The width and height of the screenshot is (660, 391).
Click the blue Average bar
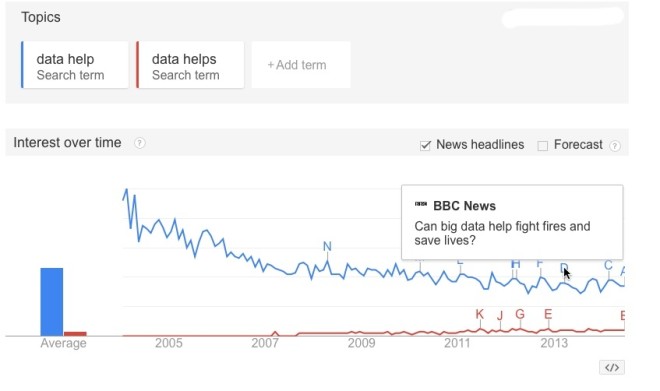(x=52, y=302)
